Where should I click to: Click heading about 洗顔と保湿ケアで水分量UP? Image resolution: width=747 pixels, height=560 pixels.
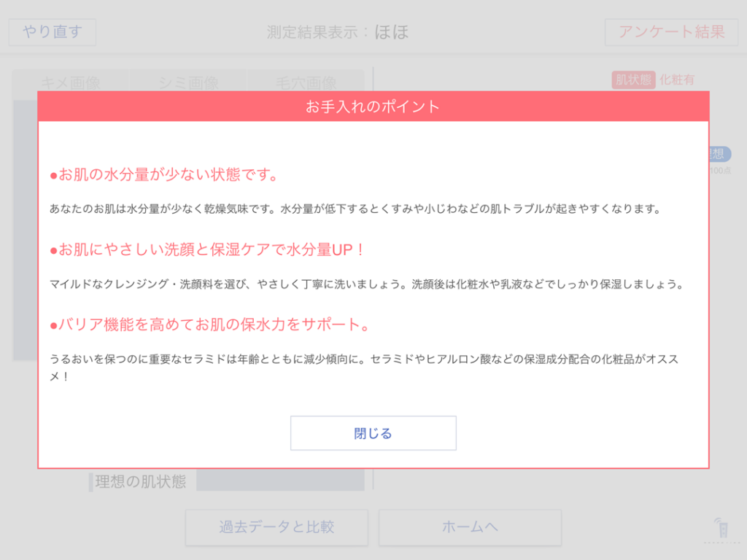click(207, 250)
